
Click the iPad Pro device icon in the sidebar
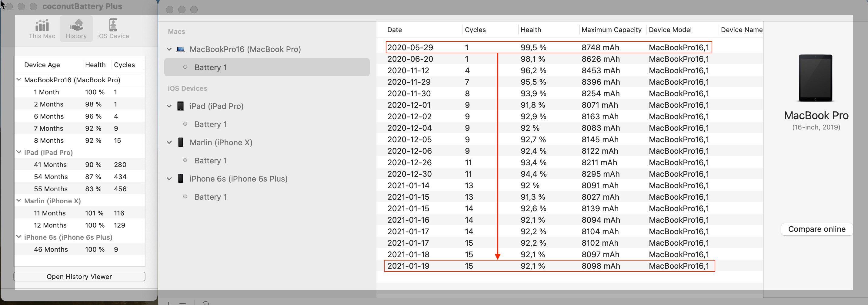click(181, 106)
